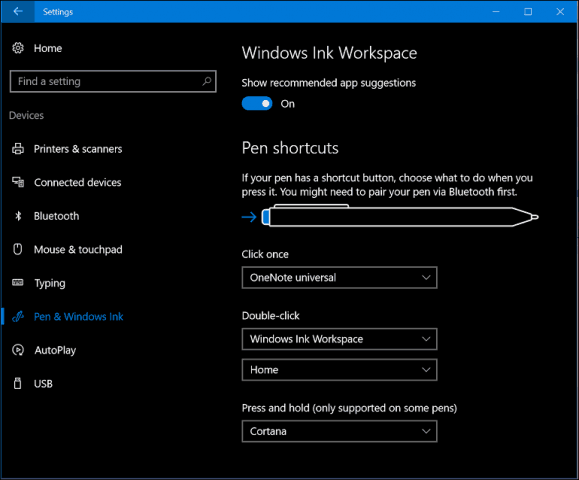Click the Bluetooth symbol icon
The height and width of the screenshot is (480, 579).
click(x=18, y=216)
